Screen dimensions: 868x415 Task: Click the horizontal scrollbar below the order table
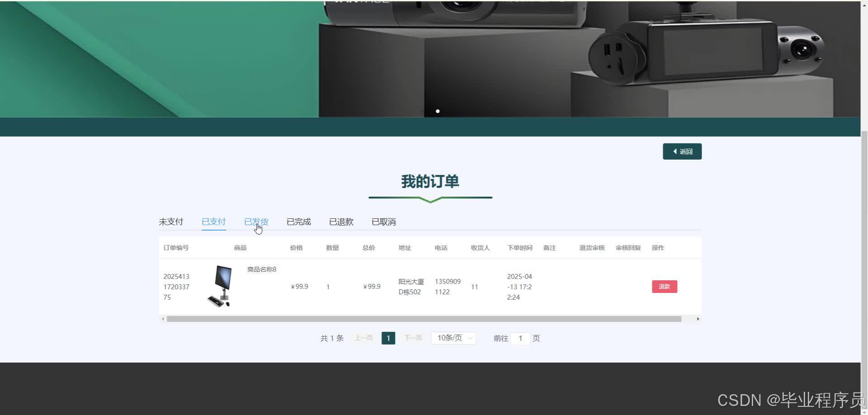(x=429, y=319)
